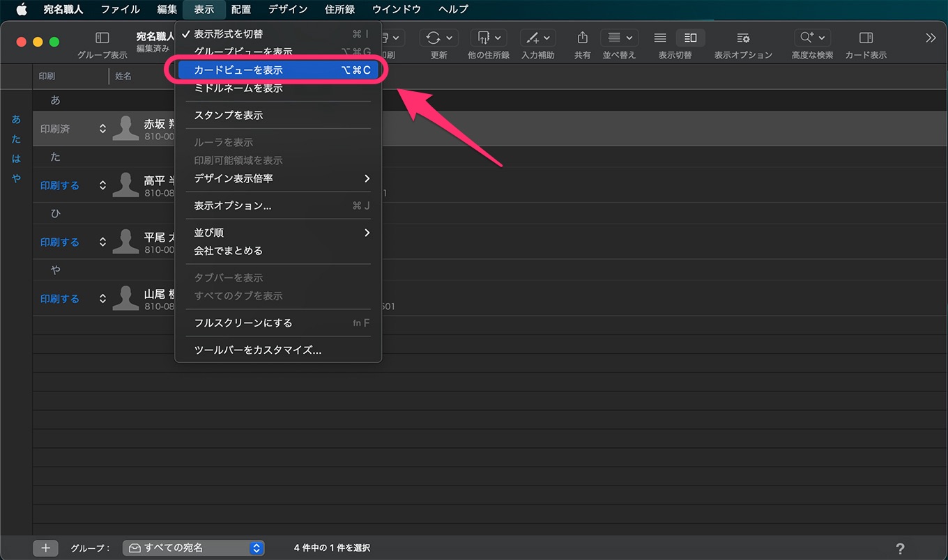Open the Apple menu
Viewport: 948px width, 560px height.
(x=21, y=9)
